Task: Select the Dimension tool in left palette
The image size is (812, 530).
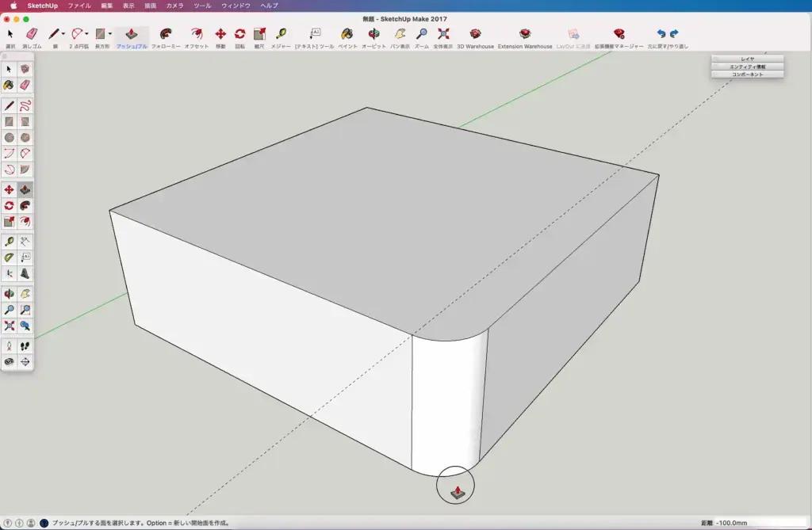Action: pyautogui.click(x=25, y=241)
